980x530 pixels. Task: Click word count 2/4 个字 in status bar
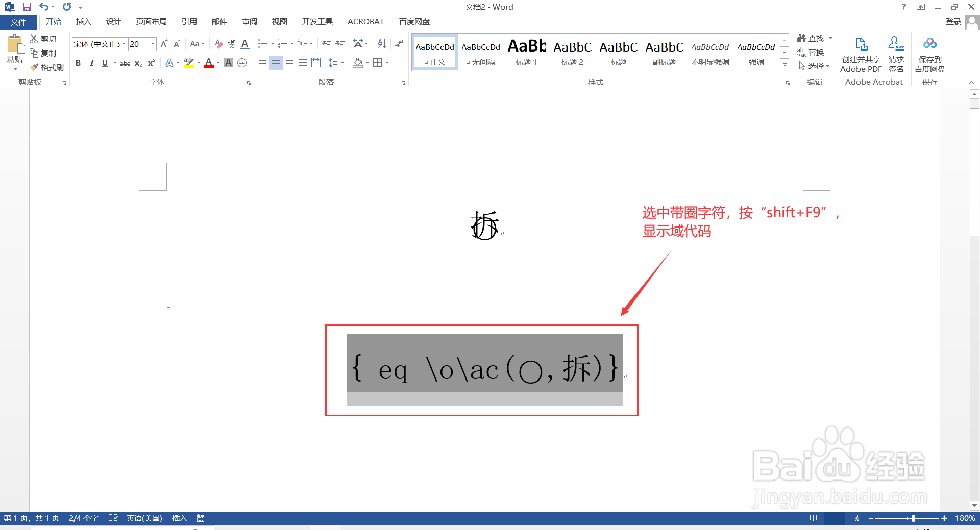click(84, 518)
